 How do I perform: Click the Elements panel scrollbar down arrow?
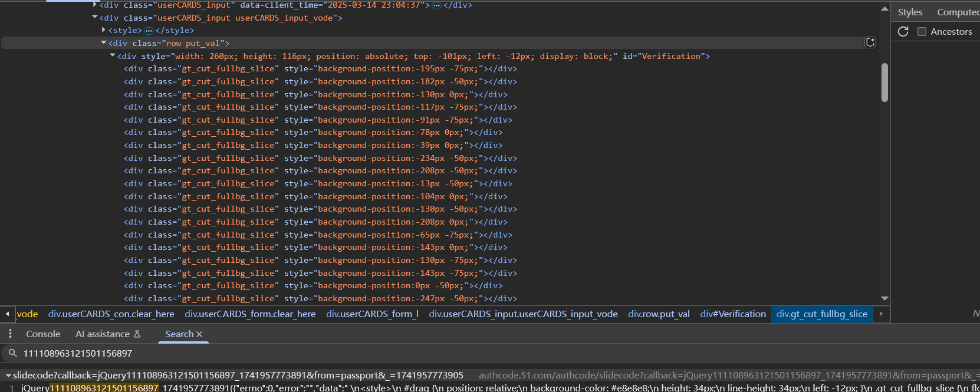point(884,299)
